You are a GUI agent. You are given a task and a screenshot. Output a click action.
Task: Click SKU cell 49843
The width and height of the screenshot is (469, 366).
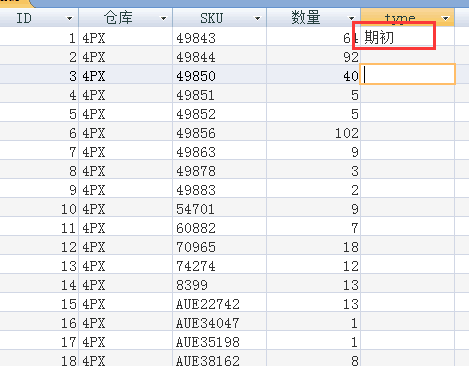click(x=219, y=37)
